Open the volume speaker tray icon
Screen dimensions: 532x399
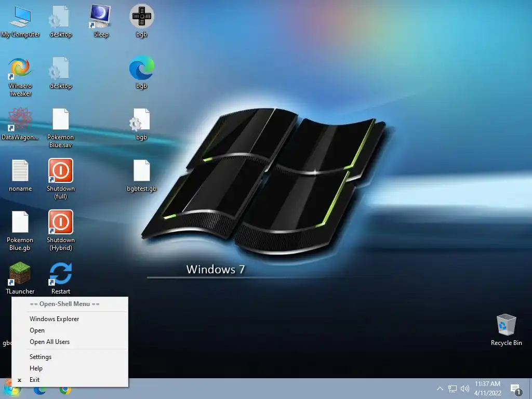click(465, 389)
